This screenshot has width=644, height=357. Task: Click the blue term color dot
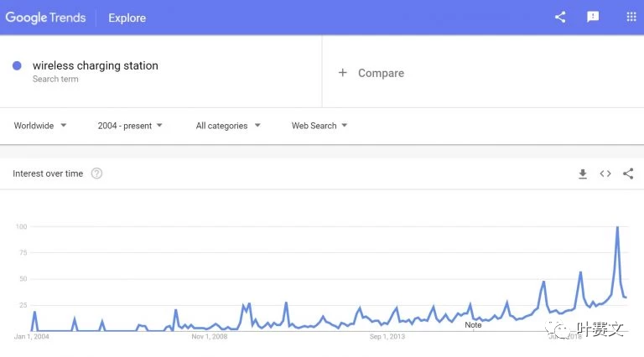17,65
